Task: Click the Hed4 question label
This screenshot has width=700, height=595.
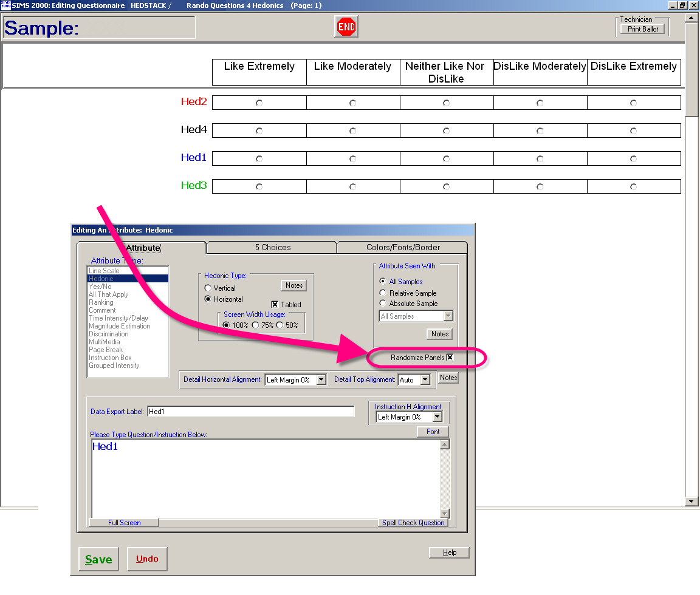Action: click(x=194, y=130)
